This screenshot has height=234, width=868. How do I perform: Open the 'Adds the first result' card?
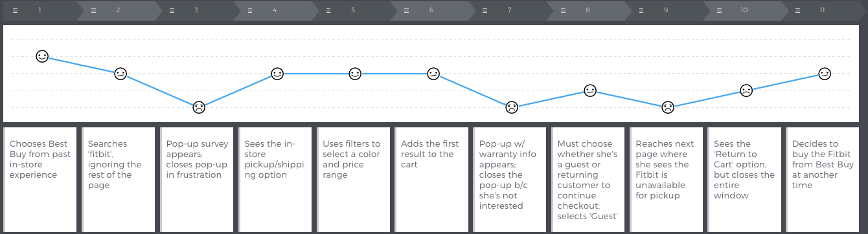click(431, 179)
